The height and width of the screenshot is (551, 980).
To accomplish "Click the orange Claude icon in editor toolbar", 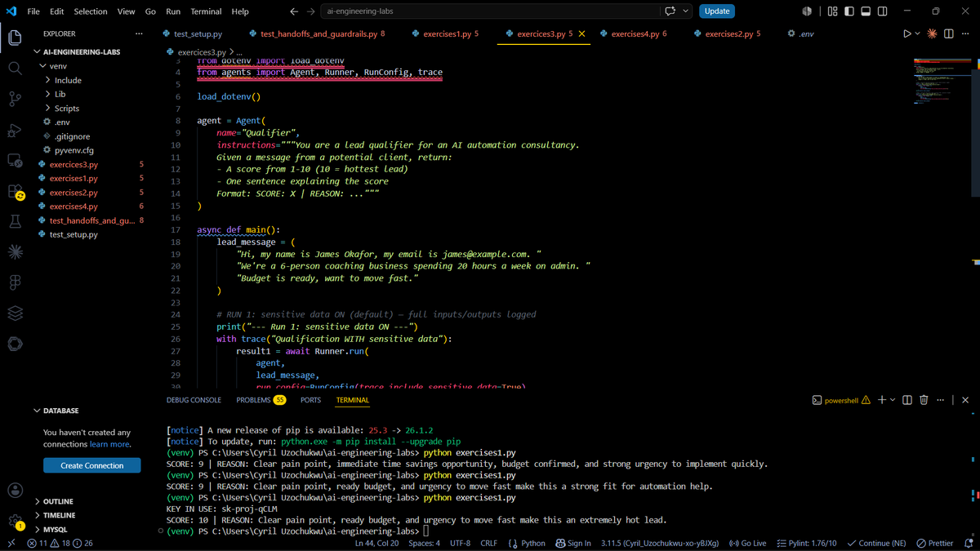I will [932, 33].
